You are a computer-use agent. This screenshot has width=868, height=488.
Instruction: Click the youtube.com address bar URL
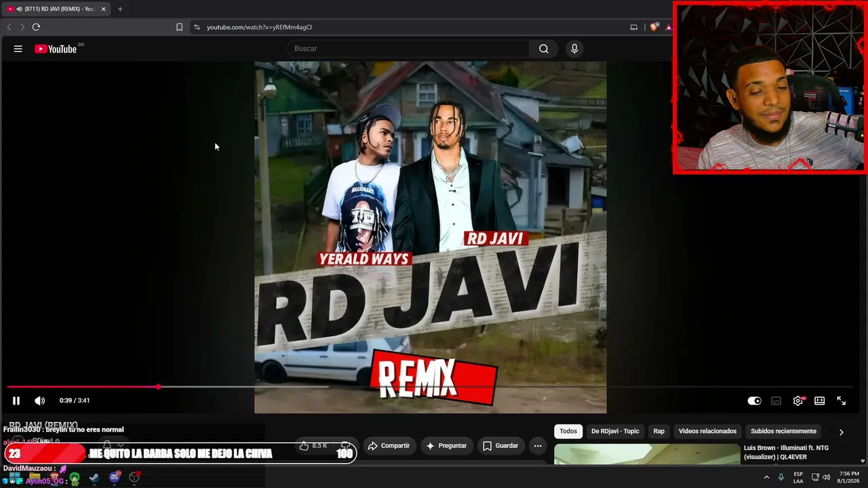pyautogui.click(x=259, y=27)
